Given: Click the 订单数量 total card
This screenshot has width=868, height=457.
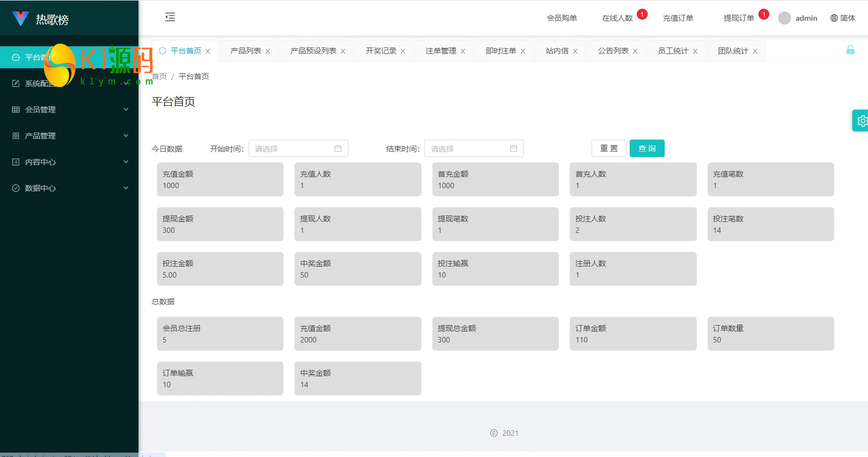Looking at the screenshot, I should click(x=770, y=334).
